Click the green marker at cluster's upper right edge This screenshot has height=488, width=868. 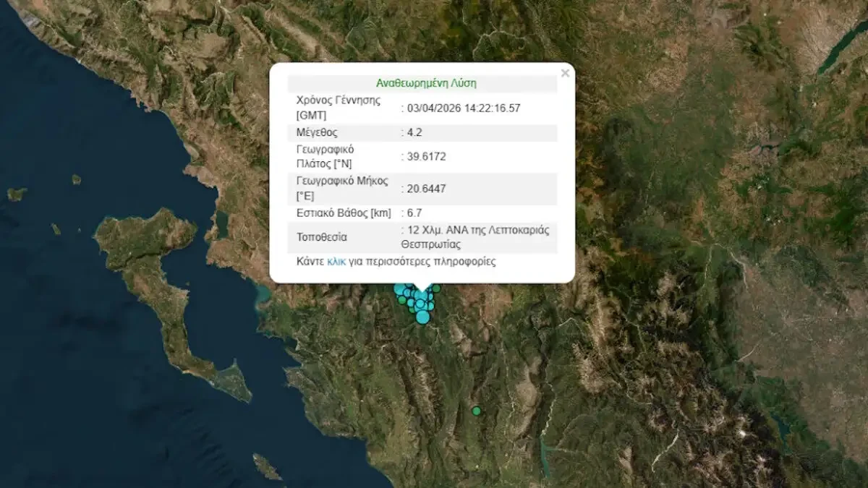(x=436, y=288)
